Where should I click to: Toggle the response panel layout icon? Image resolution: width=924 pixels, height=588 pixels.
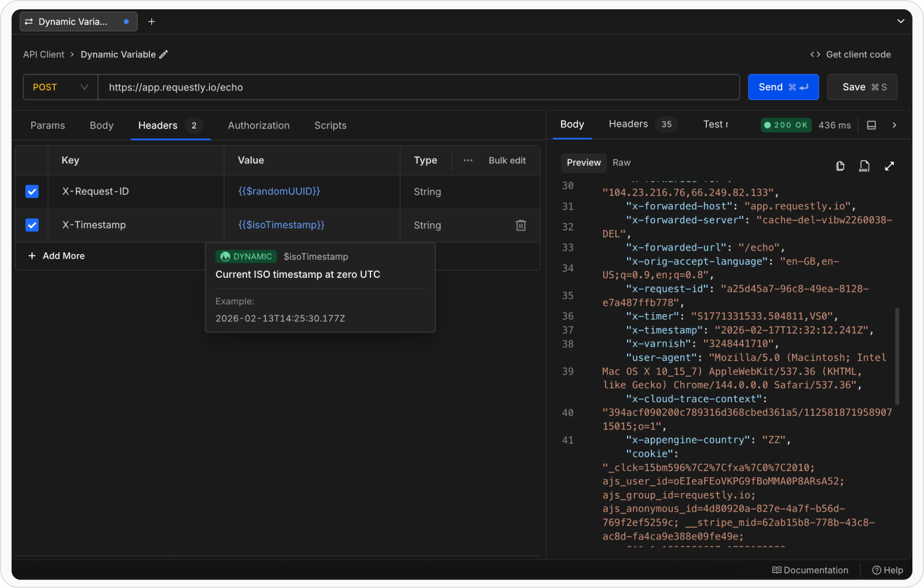[x=871, y=125]
